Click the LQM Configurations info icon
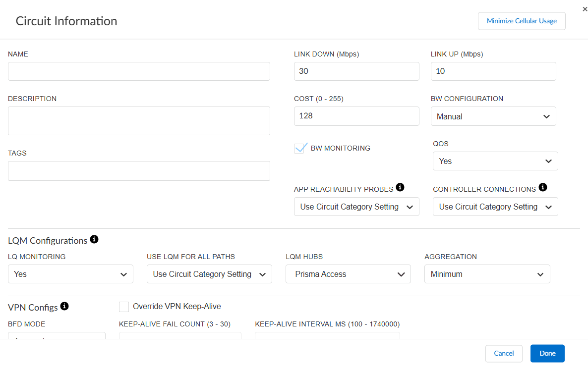588x373 pixels. point(94,240)
